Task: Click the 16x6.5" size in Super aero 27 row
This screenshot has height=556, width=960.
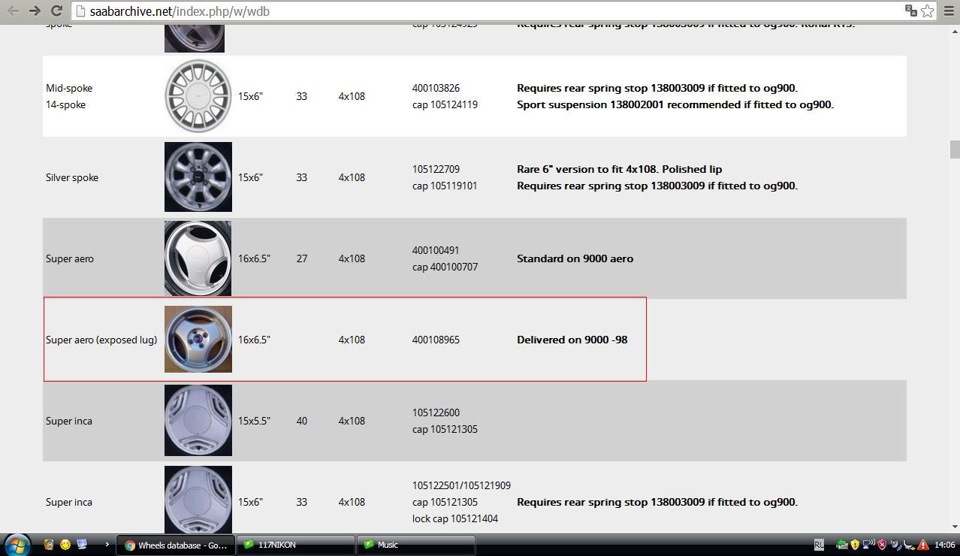Action: (x=254, y=258)
